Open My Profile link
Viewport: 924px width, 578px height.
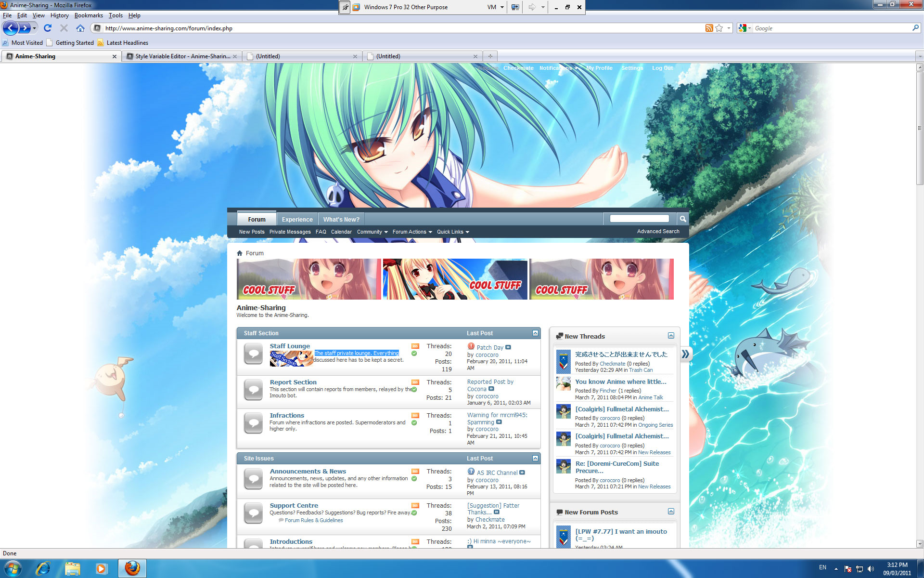599,68
